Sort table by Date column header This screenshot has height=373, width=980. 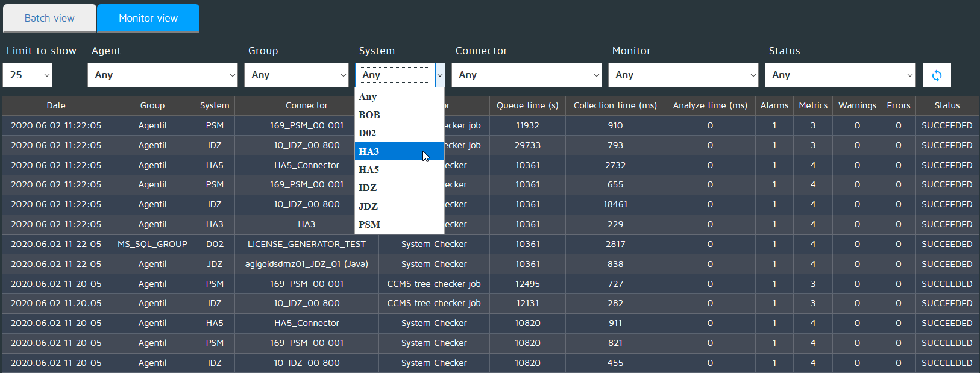56,105
